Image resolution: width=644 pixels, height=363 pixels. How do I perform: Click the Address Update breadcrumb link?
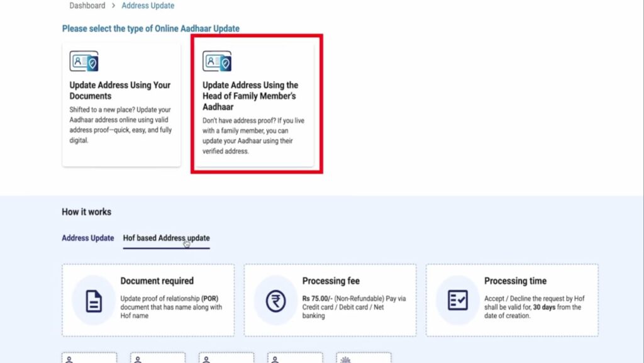(x=148, y=6)
